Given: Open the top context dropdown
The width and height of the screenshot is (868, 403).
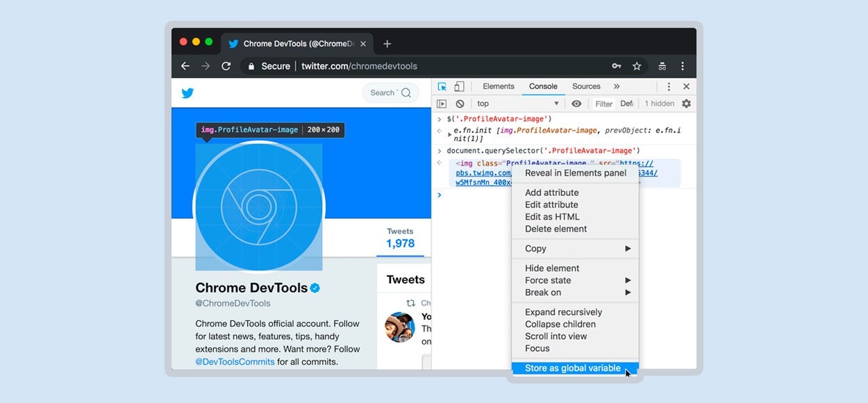Looking at the screenshot, I should coord(518,104).
